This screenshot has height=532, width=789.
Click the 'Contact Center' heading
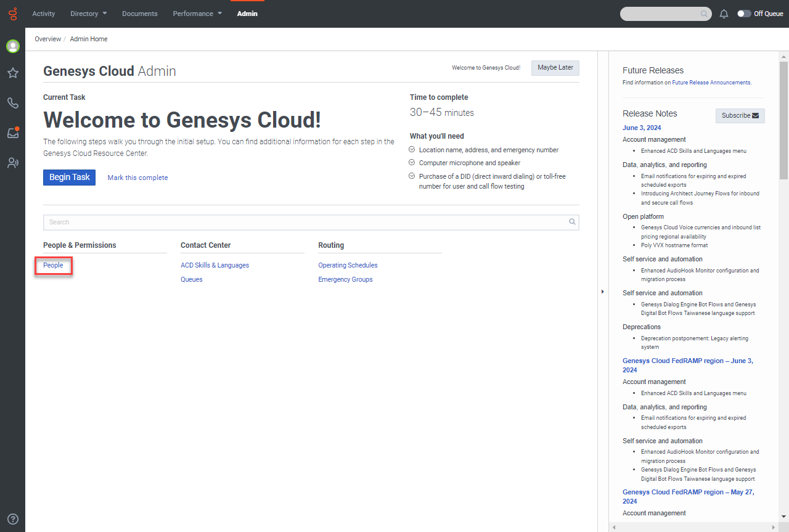205,245
